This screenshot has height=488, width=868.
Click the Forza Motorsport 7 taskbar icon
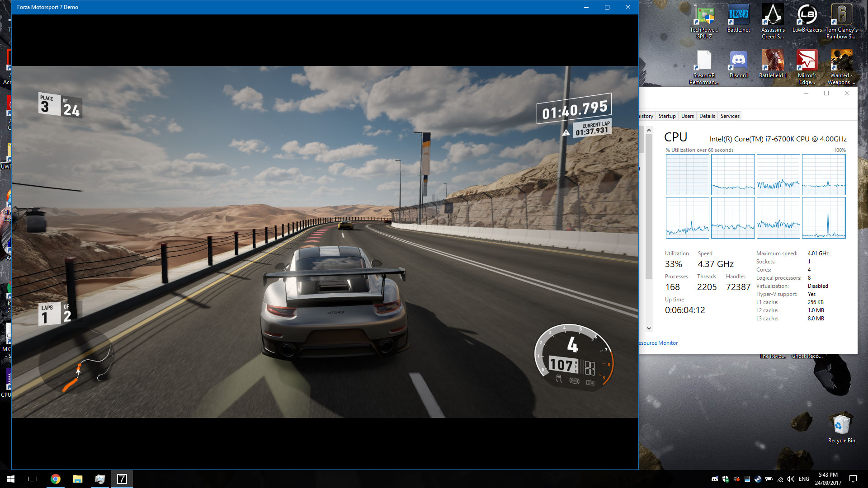122,479
